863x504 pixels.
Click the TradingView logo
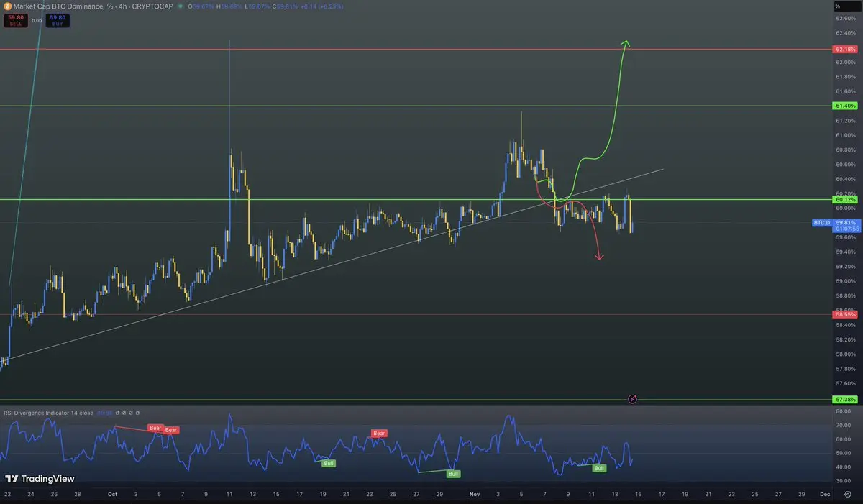(40, 478)
